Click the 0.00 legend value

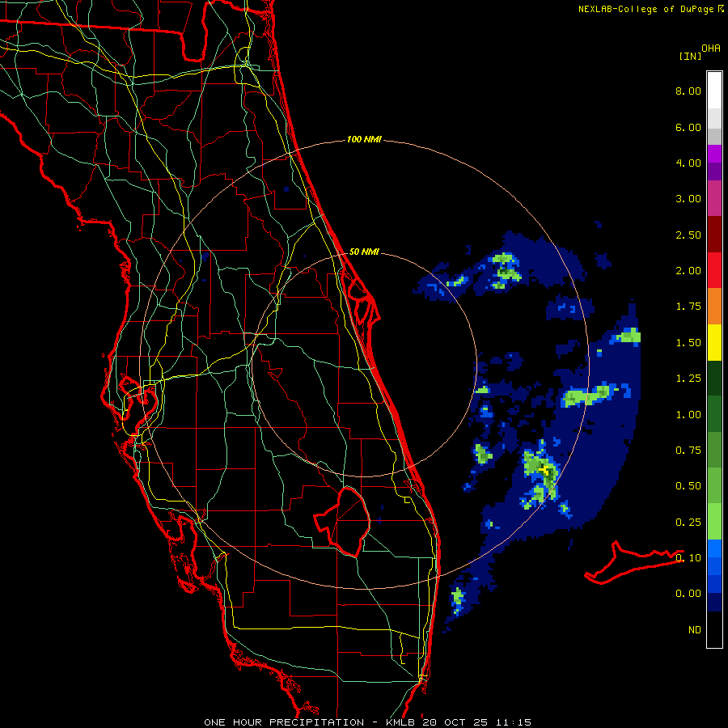pyautogui.click(x=688, y=594)
